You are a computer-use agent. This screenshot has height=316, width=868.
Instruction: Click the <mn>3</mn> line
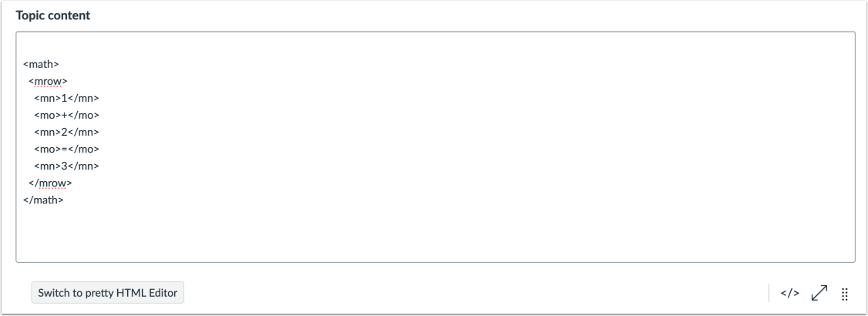pos(66,166)
